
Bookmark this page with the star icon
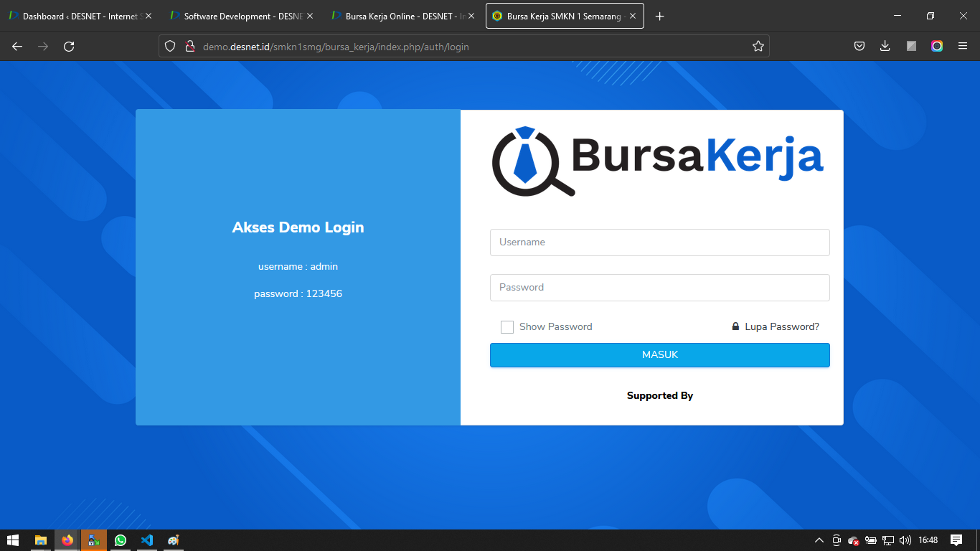tap(758, 47)
